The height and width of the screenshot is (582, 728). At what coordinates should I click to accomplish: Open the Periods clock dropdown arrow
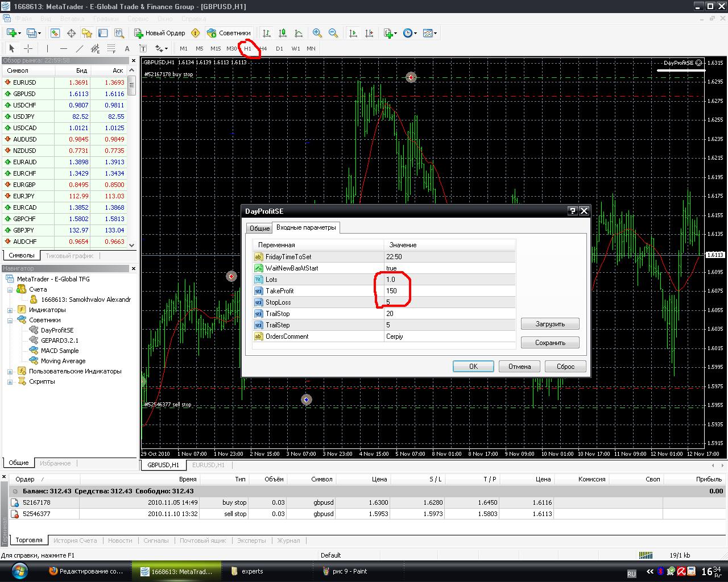pyautogui.click(x=416, y=33)
